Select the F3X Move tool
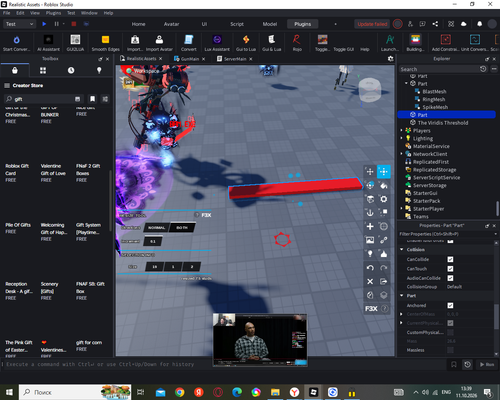The image size is (500, 400). 370,172
